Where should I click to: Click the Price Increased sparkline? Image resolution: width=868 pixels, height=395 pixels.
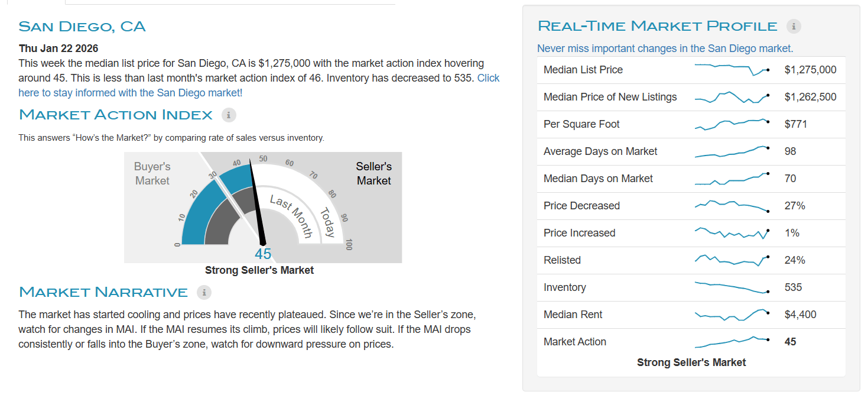[732, 233]
